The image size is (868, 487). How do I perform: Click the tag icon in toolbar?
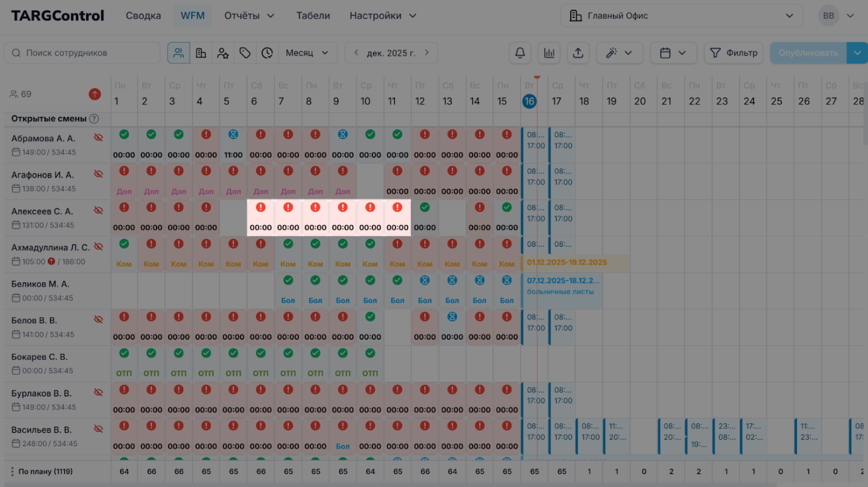pos(245,53)
